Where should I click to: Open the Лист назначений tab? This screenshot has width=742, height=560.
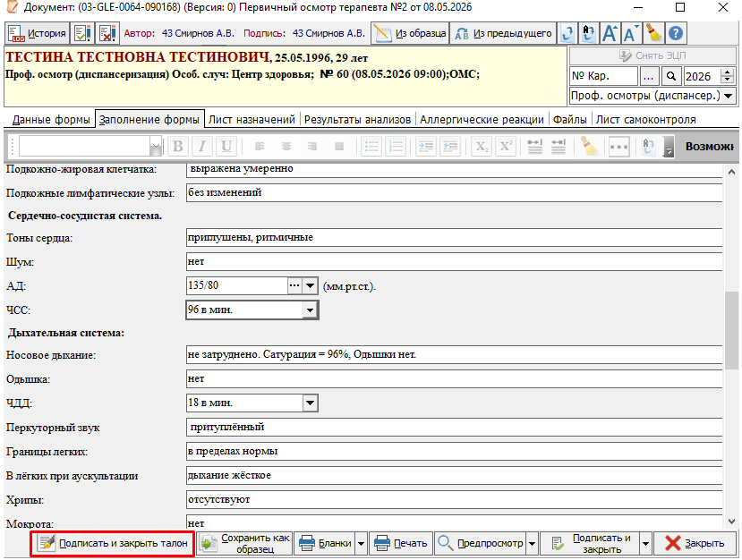coord(252,120)
